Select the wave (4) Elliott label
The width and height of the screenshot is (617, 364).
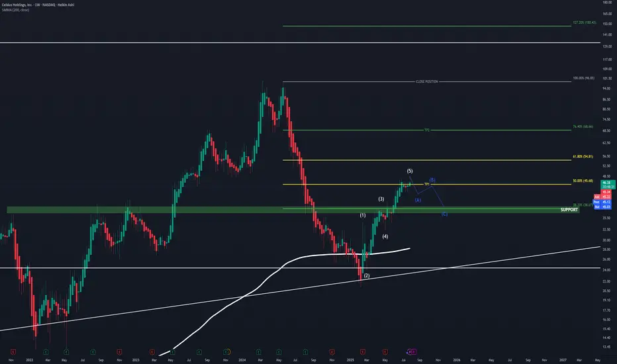point(385,236)
